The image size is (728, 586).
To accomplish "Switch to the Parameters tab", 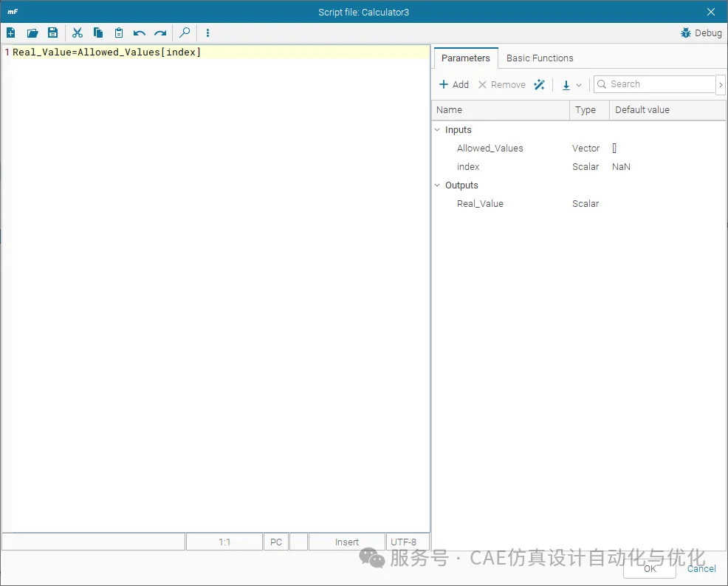I will tap(466, 58).
